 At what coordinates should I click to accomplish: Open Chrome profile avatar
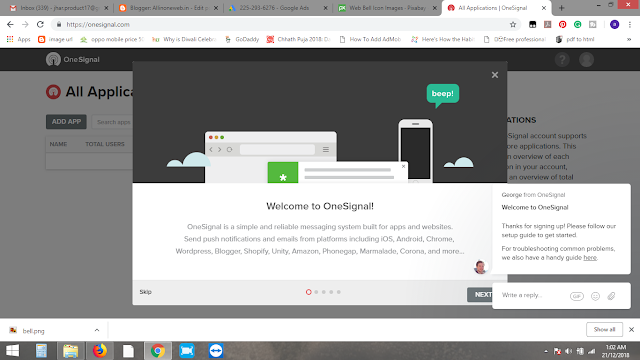click(614, 24)
